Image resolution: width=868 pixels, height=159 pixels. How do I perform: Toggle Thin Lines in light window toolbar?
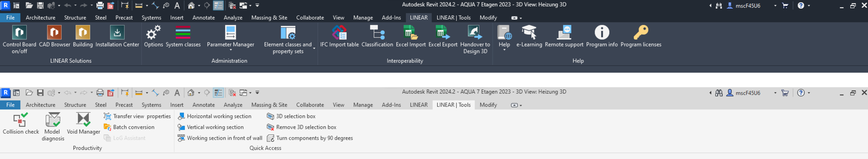pos(218,93)
